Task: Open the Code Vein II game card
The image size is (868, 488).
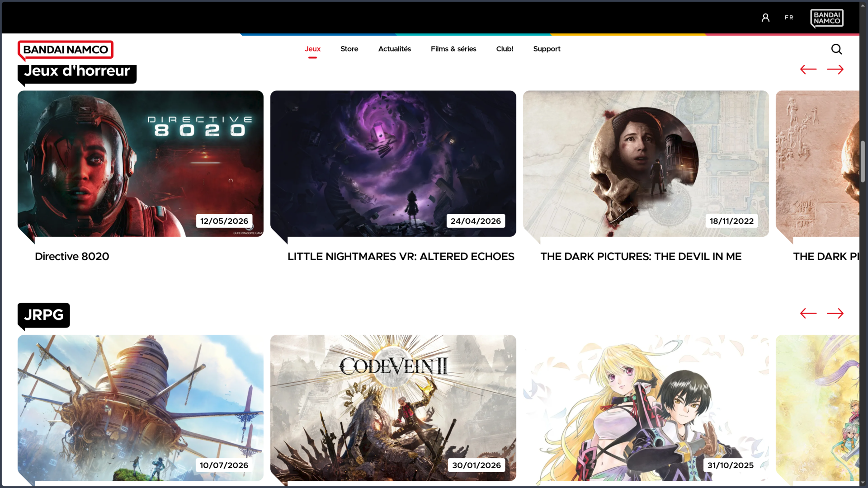Action: (x=393, y=408)
